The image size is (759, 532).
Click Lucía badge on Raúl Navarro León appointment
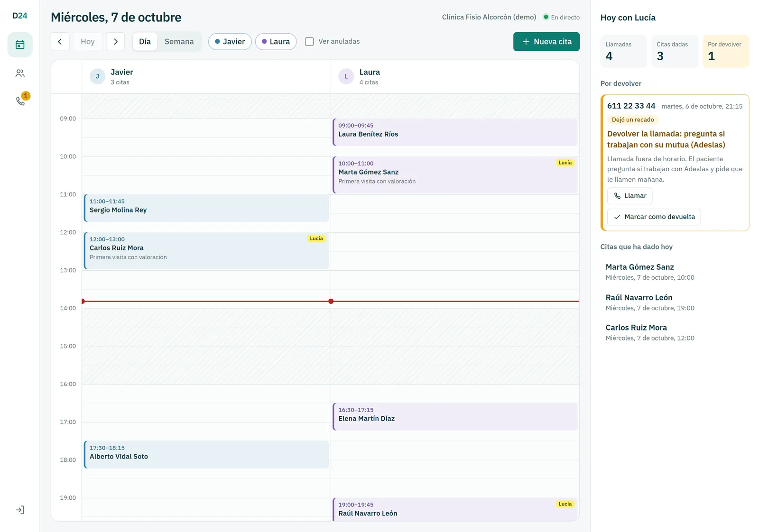tap(565, 504)
